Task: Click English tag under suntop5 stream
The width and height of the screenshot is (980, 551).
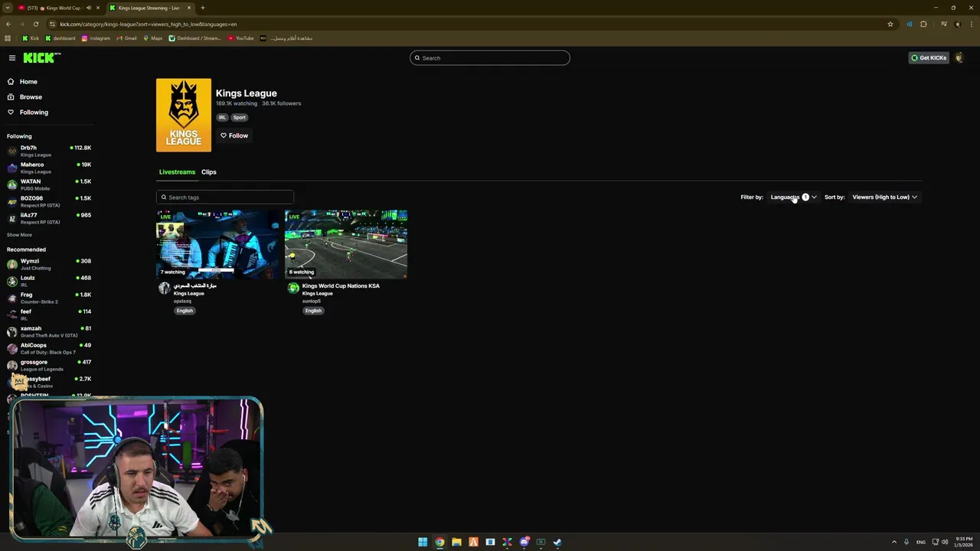Action: 313,311
